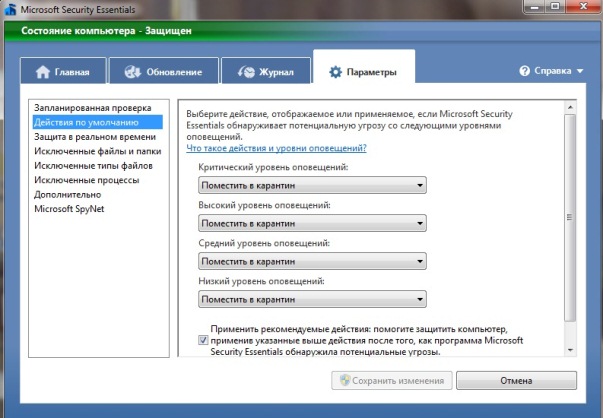This screenshot has height=418, width=603.
Task: Expand the Справка dropdown arrow
Action: pyautogui.click(x=580, y=71)
